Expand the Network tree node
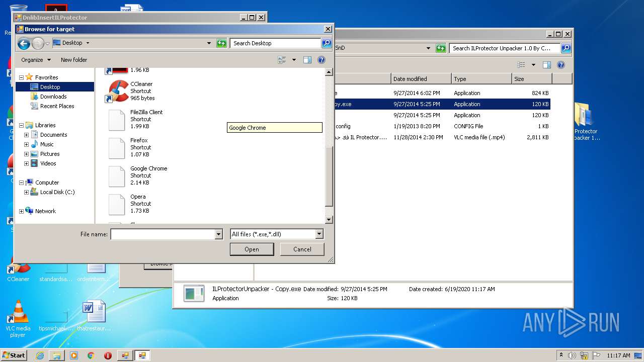Screen dimensions: 644x362 click(x=21, y=211)
